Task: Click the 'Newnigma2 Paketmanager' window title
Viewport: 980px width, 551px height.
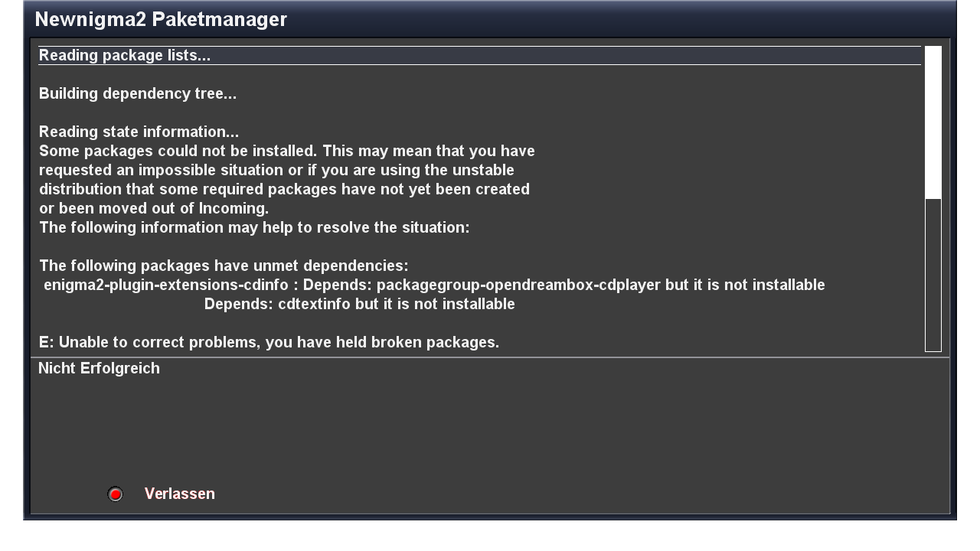Action: (x=161, y=20)
